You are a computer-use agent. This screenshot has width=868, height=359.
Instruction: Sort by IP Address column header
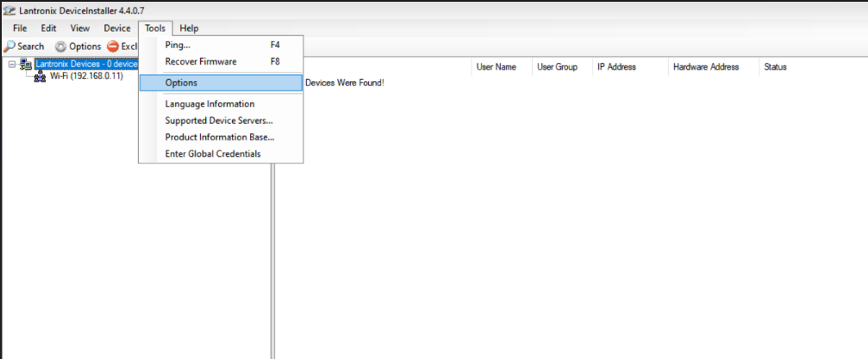(x=616, y=67)
